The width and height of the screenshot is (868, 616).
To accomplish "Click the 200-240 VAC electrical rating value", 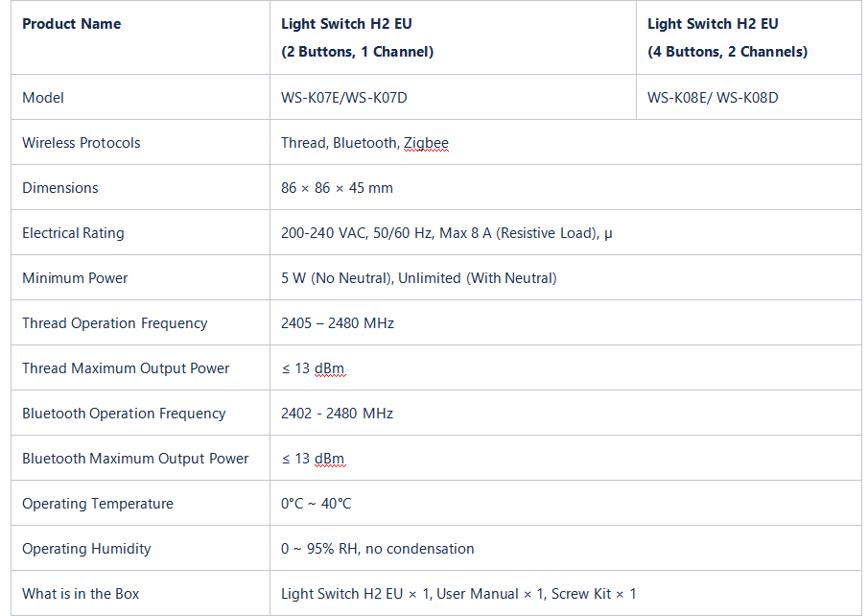I will click(x=446, y=233).
